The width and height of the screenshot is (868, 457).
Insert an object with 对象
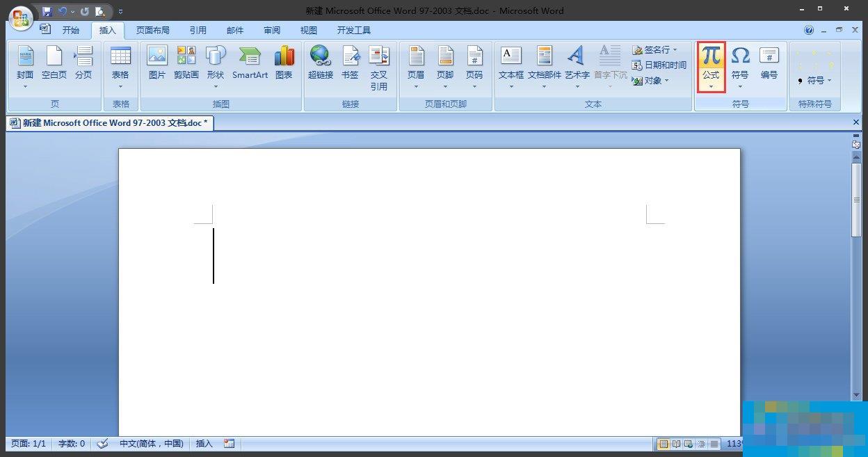[650, 81]
